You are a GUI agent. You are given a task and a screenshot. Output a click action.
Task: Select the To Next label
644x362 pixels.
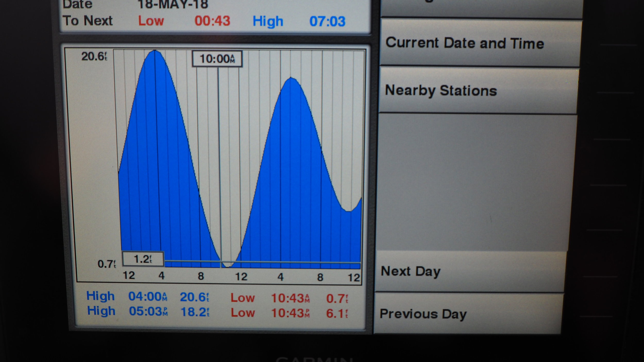[x=88, y=21]
